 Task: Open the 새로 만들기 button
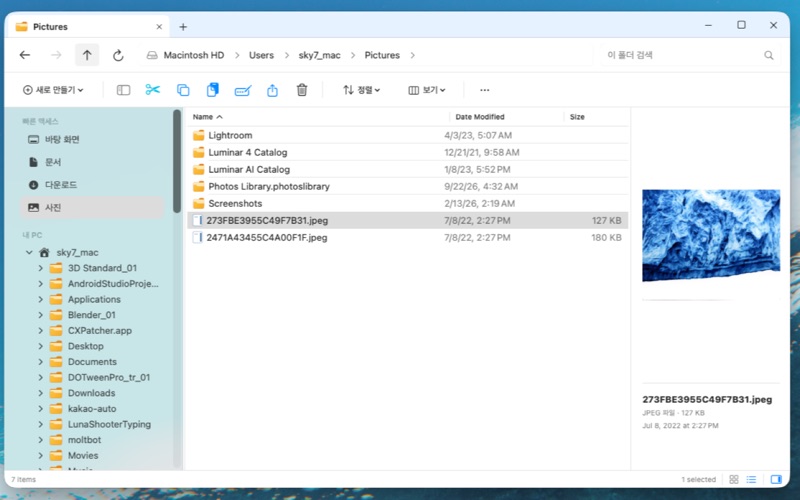(53, 90)
